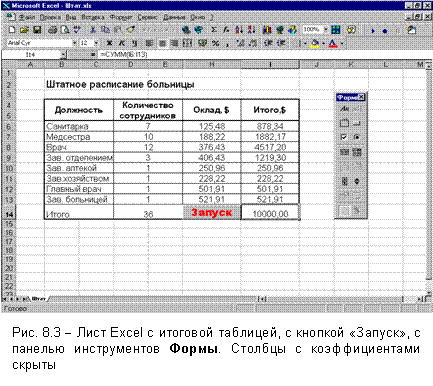Open the font size dropdown

[96, 43]
